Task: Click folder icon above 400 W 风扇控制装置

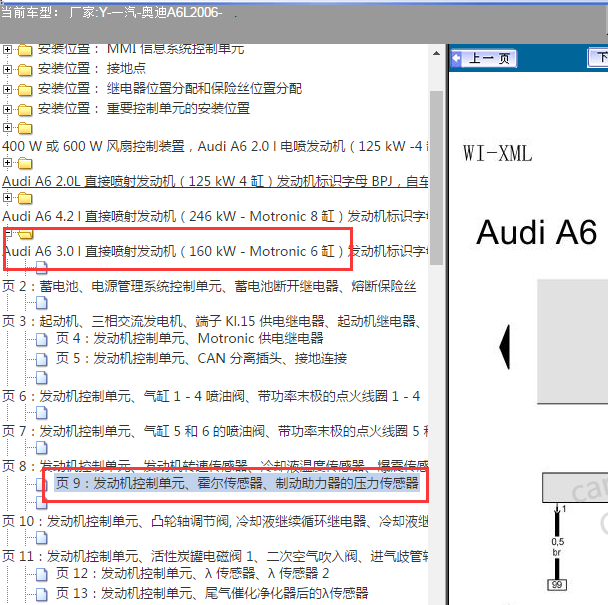Action: click(x=25, y=128)
